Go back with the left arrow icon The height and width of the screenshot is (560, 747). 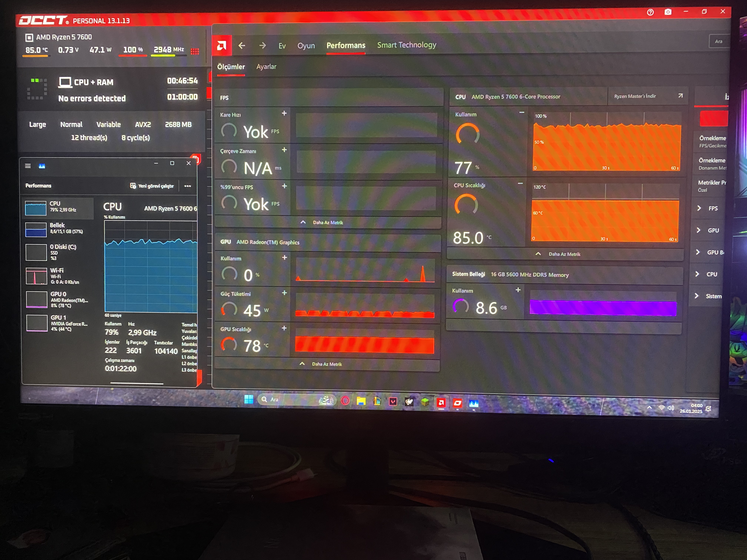click(x=242, y=45)
